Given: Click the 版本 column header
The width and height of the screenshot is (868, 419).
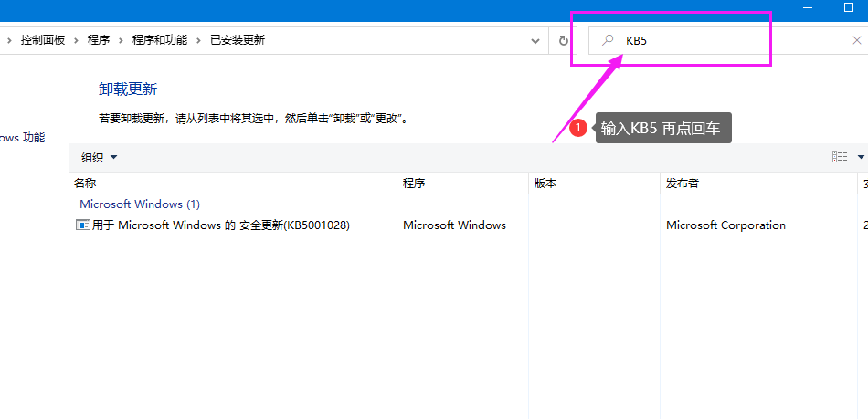Looking at the screenshot, I should [545, 183].
